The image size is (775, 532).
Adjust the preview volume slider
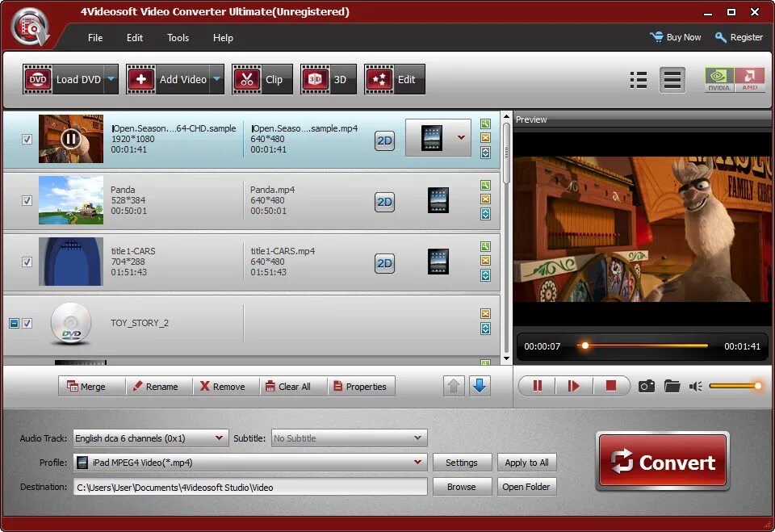point(735,386)
